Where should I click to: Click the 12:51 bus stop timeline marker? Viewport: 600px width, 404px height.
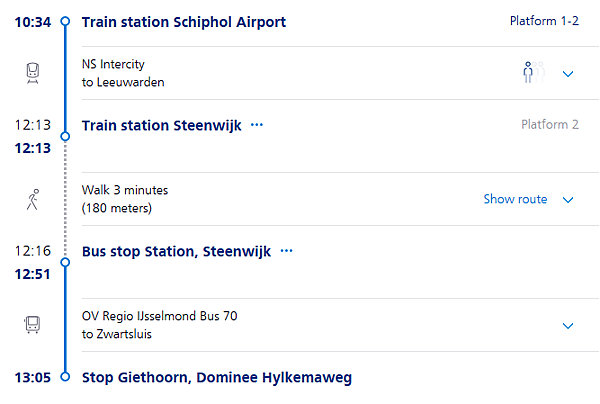tap(65, 262)
